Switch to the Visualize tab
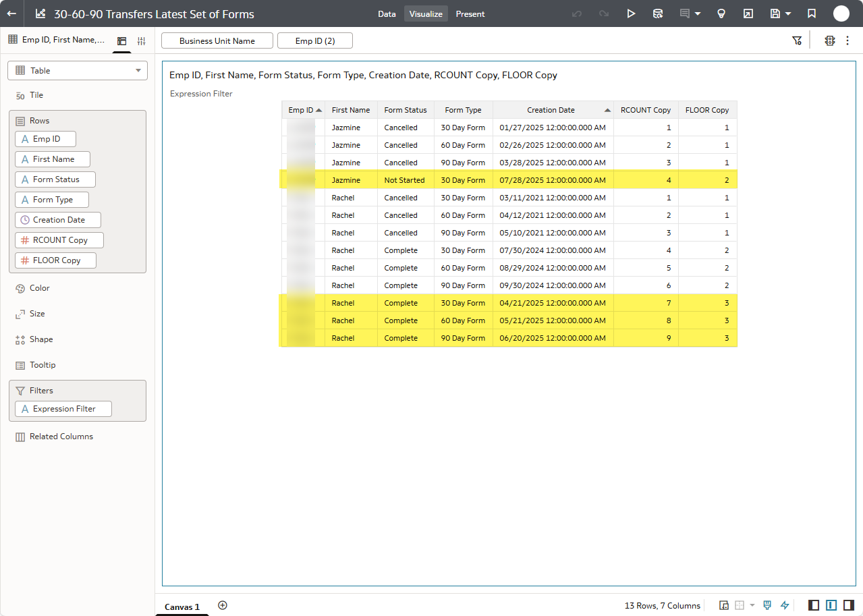This screenshot has width=863, height=616. pos(426,13)
